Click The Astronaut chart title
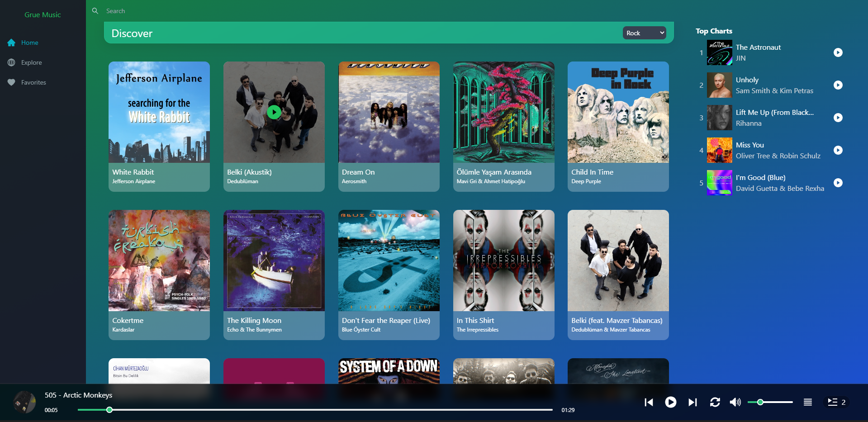 point(758,47)
